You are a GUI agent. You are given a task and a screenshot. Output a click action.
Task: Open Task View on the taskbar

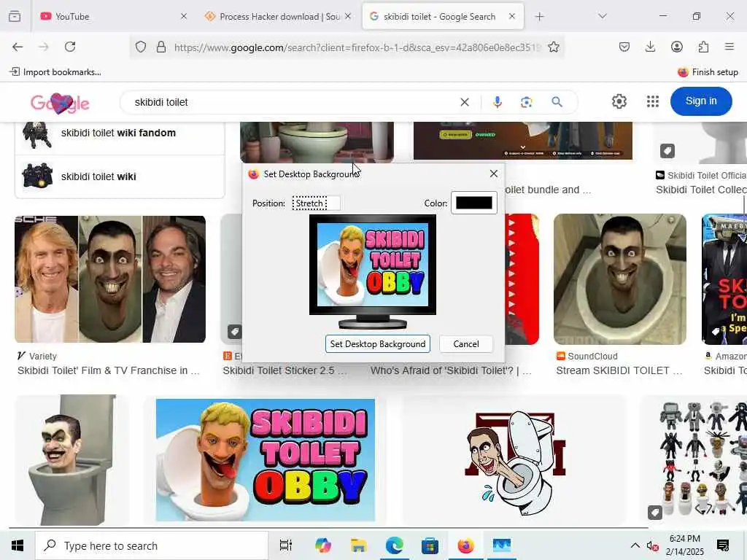(x=286, y=545)
